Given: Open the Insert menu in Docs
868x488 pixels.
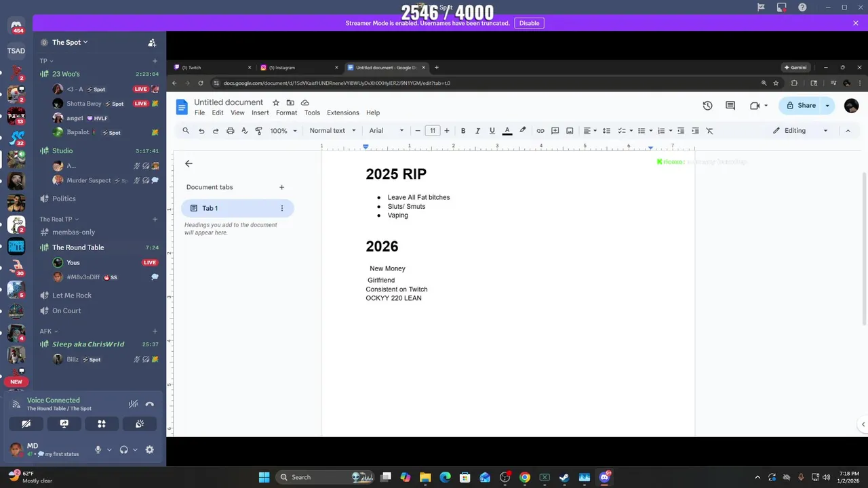Looking at the screenshot, I should [x=260, y=113].
